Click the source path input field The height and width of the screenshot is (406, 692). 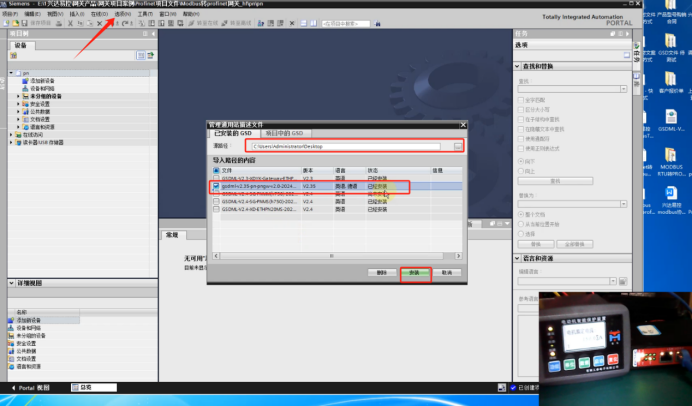(346, 147)
